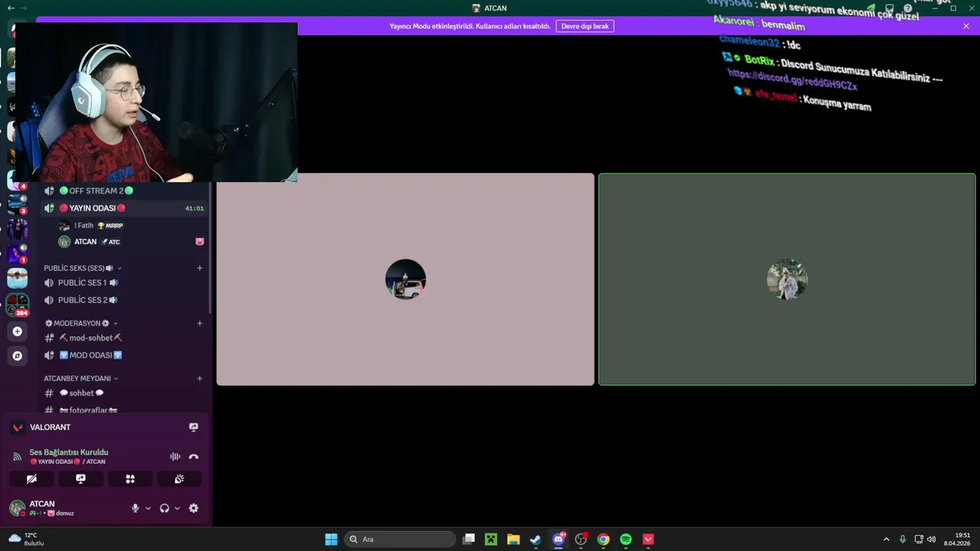The width and height of the screenshot is (980, 551).
Task: Add channel to ATCANBEY MEYDANI category
Action: pos(200,379)
